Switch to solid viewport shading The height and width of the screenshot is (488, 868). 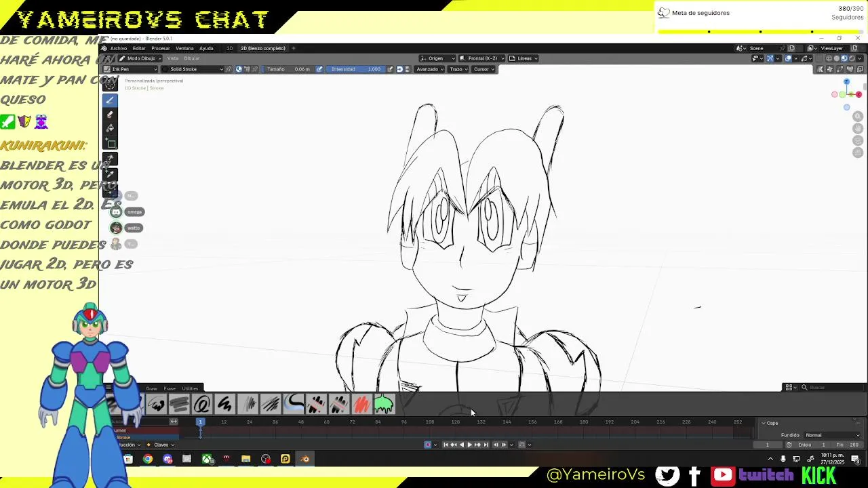click(x=836, y=58)
